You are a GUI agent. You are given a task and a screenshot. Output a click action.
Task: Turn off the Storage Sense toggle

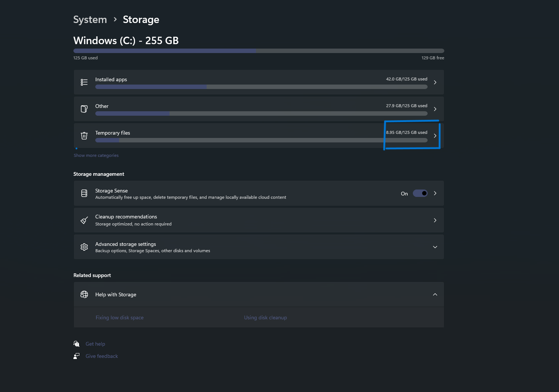[x=420, y=193]
